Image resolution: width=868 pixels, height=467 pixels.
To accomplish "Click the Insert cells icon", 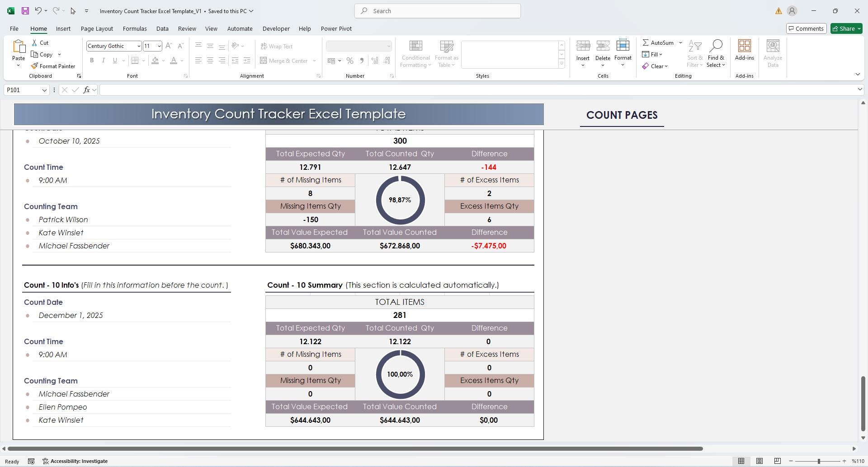I will point(583,46).
